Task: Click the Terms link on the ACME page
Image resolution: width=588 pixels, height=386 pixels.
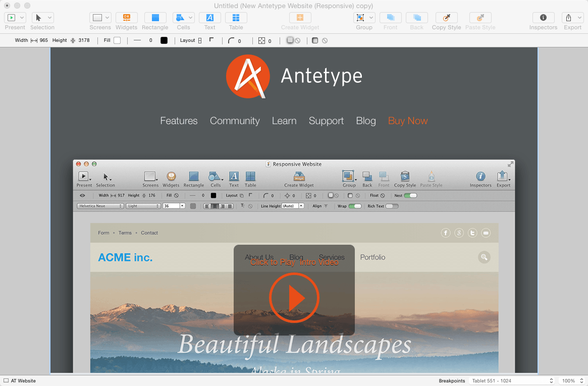Action: (x=125, y=233)
